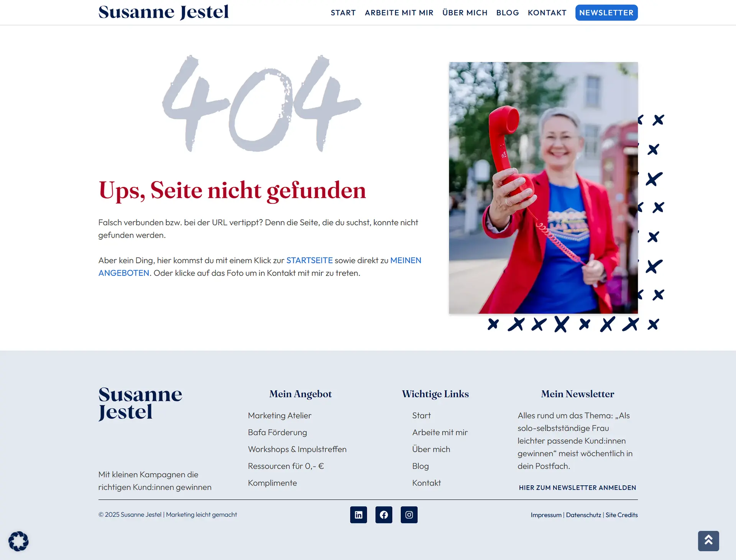
Task: Click HIER ZUM NEWSLETTER ANMELDEN
Action: tap(577, 488)
